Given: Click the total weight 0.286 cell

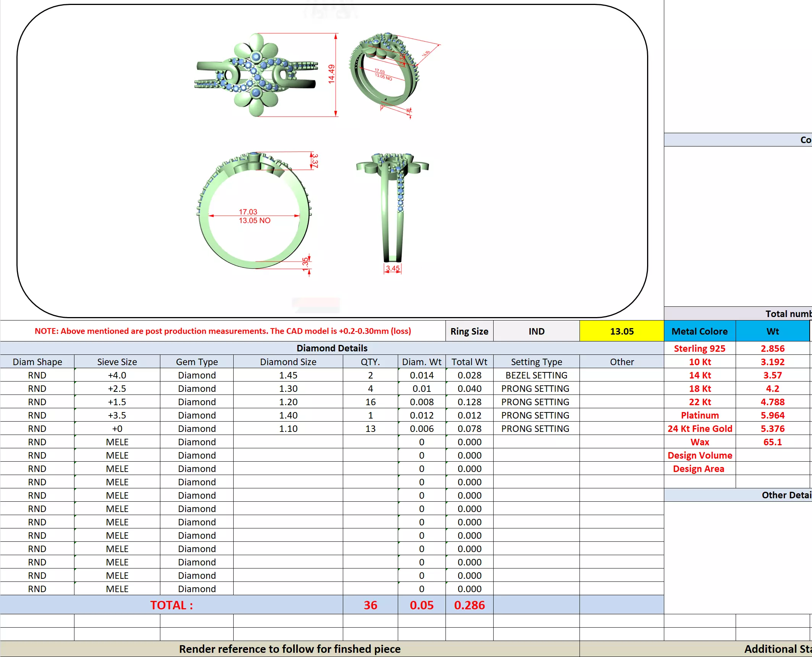Looking at the screenshot, I should click(469, 605).
